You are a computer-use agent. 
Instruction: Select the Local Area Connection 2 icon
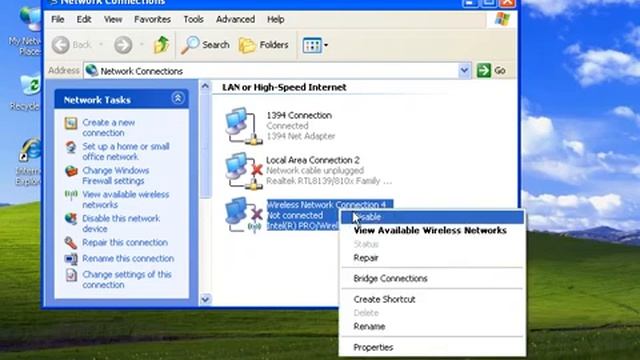click(244, 171)
